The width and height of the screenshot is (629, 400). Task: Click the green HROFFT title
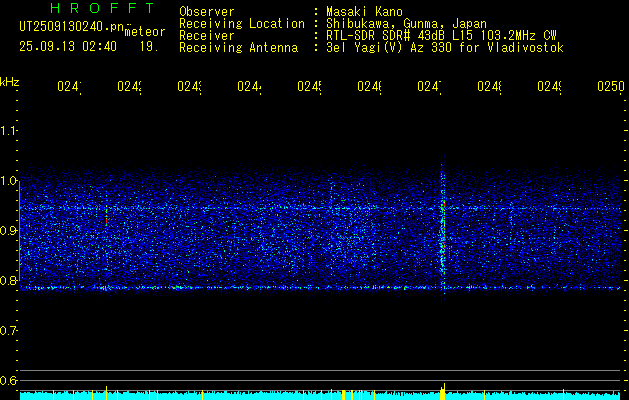point(103,8)
